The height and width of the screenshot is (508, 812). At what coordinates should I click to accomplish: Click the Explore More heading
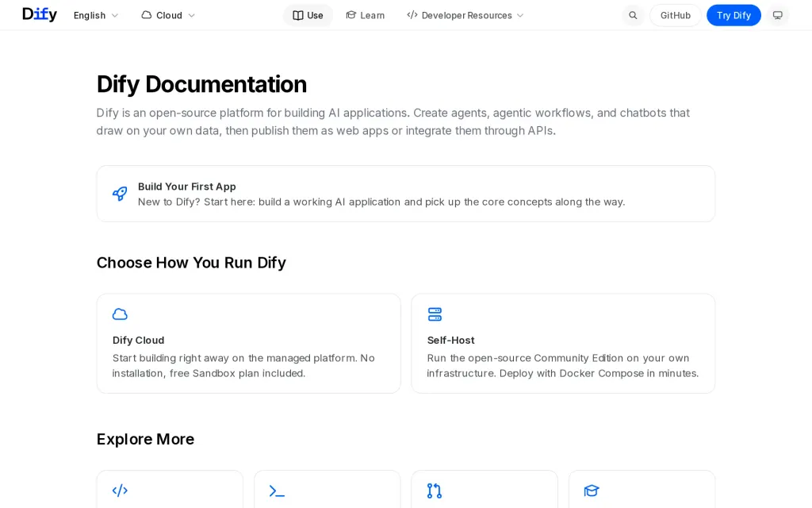[x=146, y=439]
